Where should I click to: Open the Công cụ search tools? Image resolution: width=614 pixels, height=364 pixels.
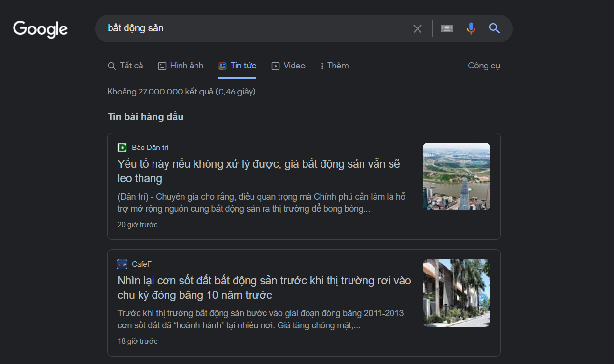484,65
